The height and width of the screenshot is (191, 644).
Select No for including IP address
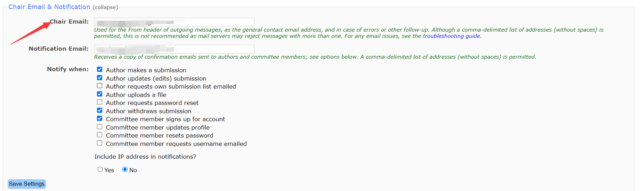tap(125, 169)
